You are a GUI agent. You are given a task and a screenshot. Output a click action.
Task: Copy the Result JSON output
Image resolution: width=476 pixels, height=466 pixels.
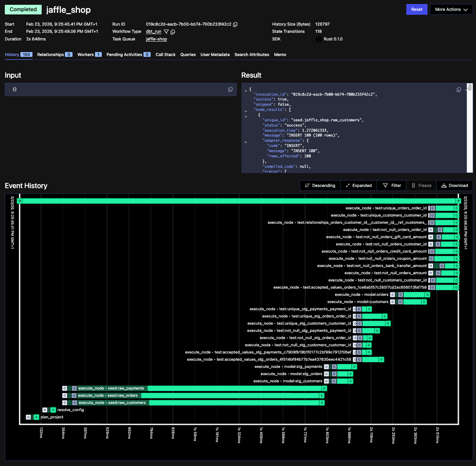tap(458, 89)
